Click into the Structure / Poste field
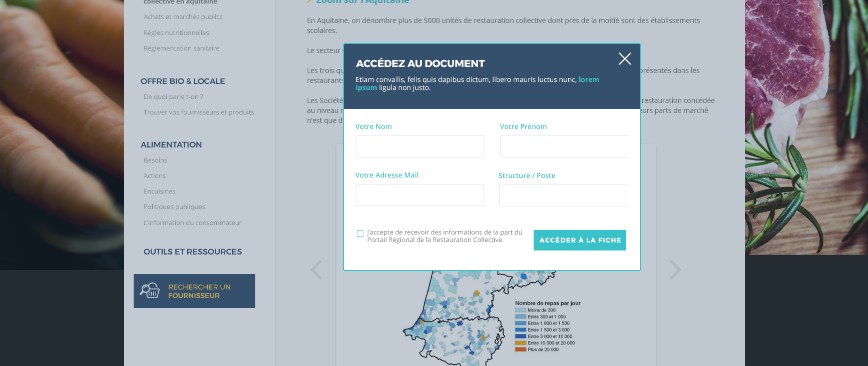Screen dimensions: 868x366 pos(563,195)
